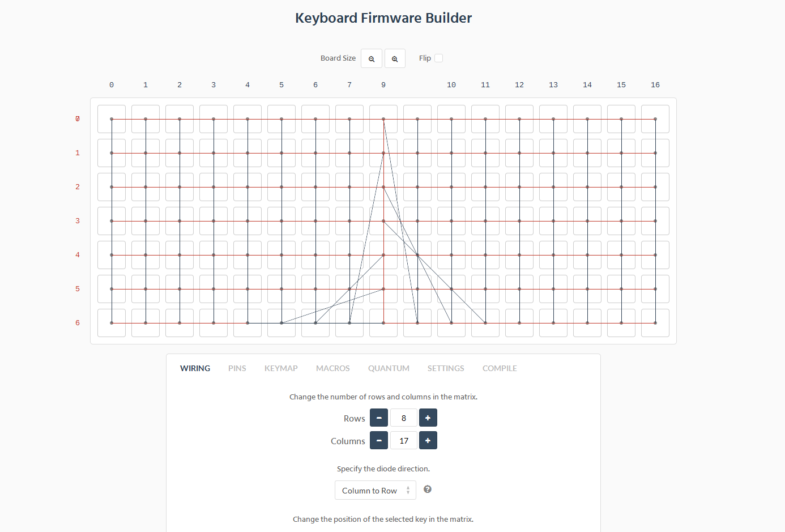Image resolution: width=785 pixels, height=532 pixels.
Task: Switch to the COMPILE tab
Action: point(499,368)
